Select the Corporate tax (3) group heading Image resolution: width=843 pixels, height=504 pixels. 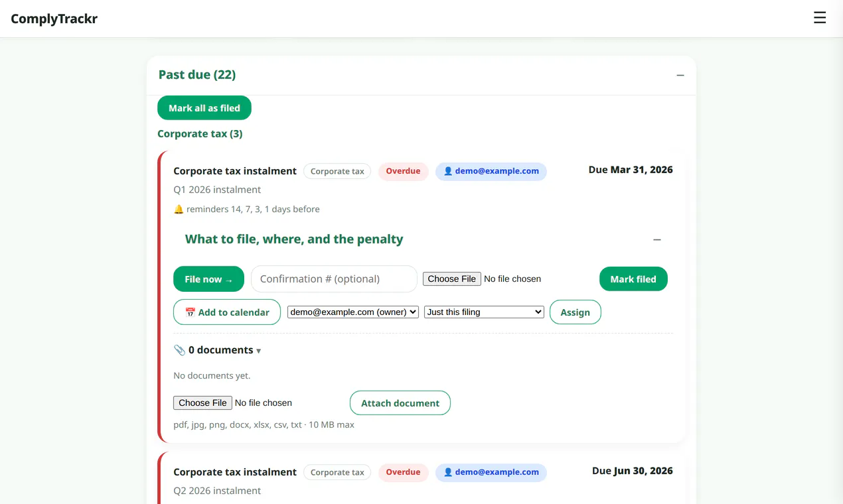(x=200, y=134)
